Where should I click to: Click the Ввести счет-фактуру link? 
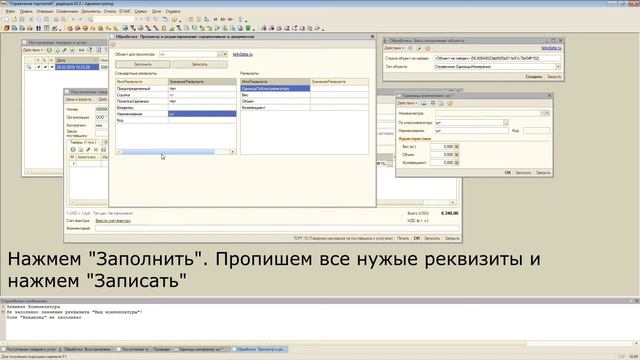point(113,221)
